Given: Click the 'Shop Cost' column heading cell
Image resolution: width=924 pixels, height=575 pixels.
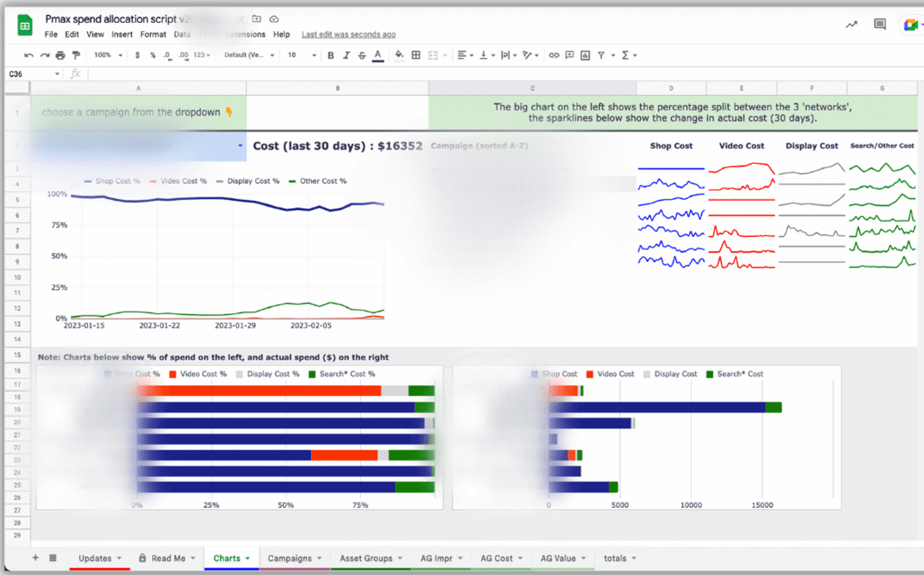Looking at the screenshot, I should pyautogui.click(x=671, y=146).
